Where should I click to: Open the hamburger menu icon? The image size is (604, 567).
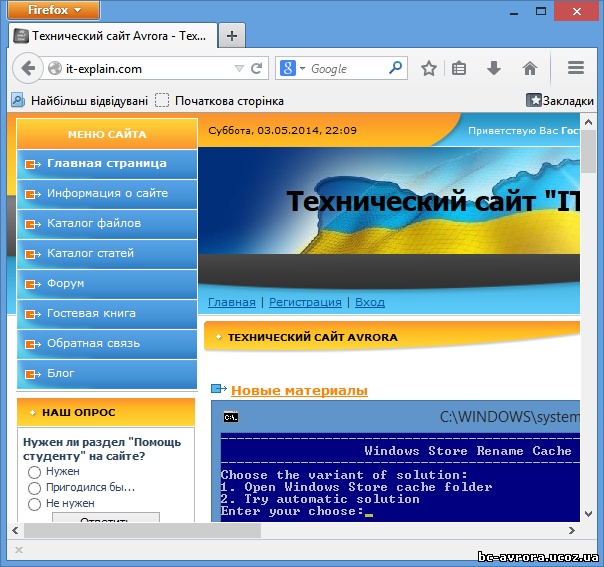[576, 69]
